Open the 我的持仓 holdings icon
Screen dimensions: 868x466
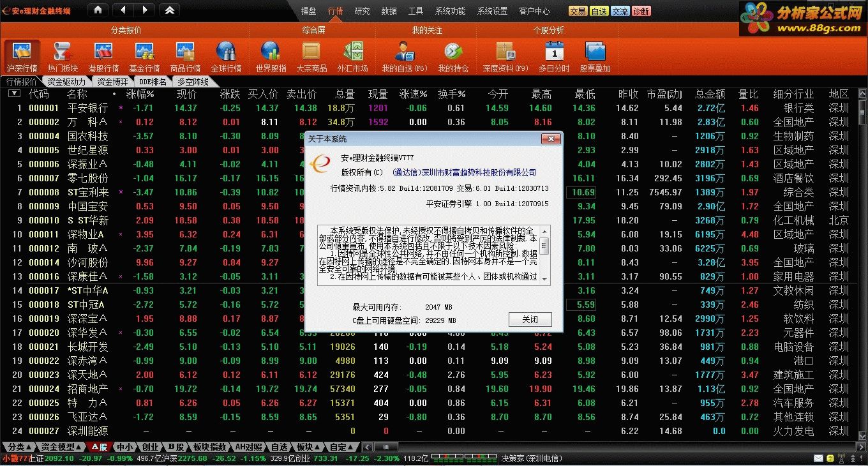pos(453,57)
